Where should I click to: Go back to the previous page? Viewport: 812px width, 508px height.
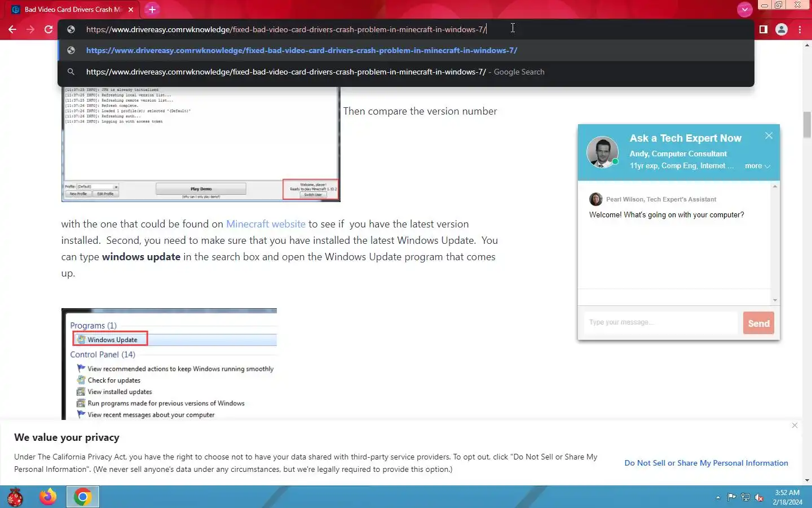12,29
